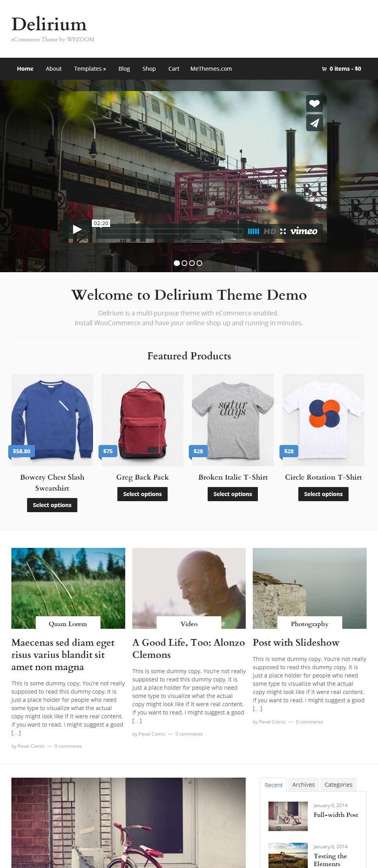
Task: Click the heart like icon on video
Action: pyautogui.click(x=314, y=103)
